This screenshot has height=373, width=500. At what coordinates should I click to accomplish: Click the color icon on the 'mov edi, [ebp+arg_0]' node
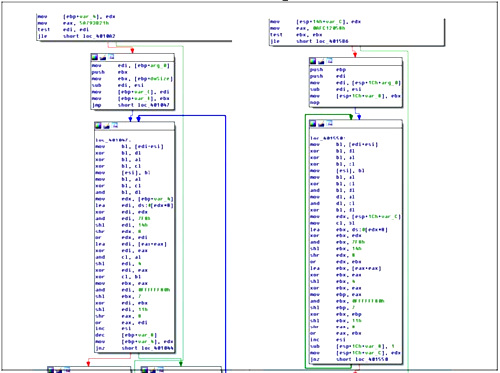(x=95, y=57)
